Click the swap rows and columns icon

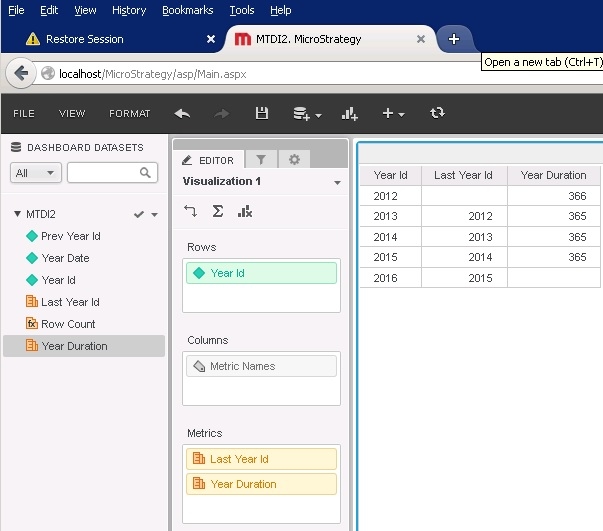click(191, 211)
